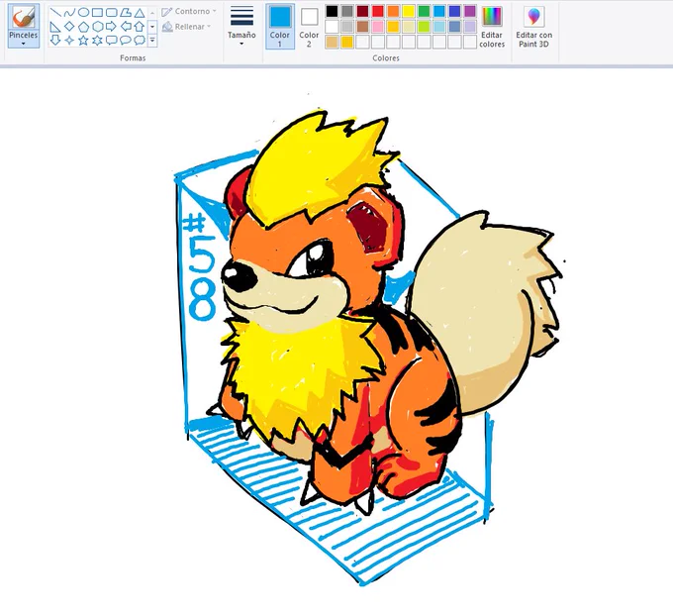The image size is (673, 616).
Task: Pick the custom amber swatch in third row
Action: 346,43
